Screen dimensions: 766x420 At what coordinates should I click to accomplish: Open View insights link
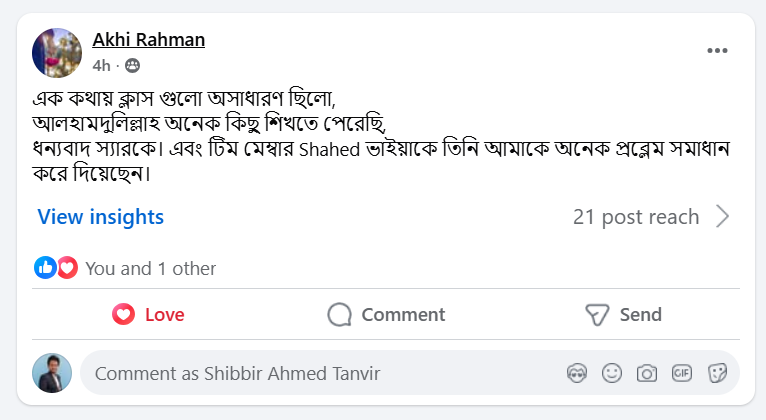click(x=100, y=217)
